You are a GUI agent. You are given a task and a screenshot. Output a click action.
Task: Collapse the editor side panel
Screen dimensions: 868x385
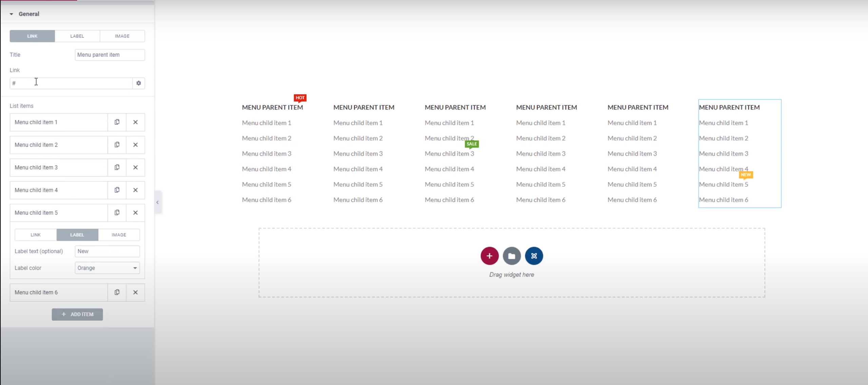tap(158, 202)
